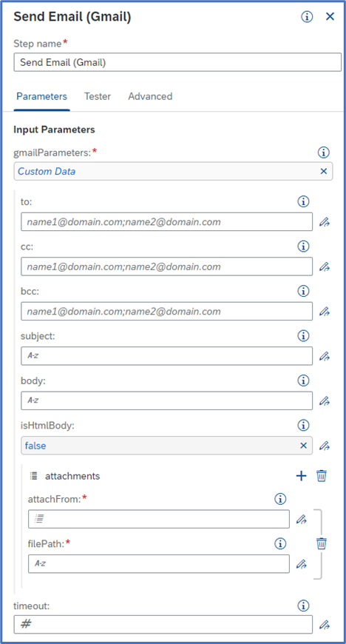Open info icon beside Send Email title
The height and width of the screenshot is (644, 346).
coord(307,17)
